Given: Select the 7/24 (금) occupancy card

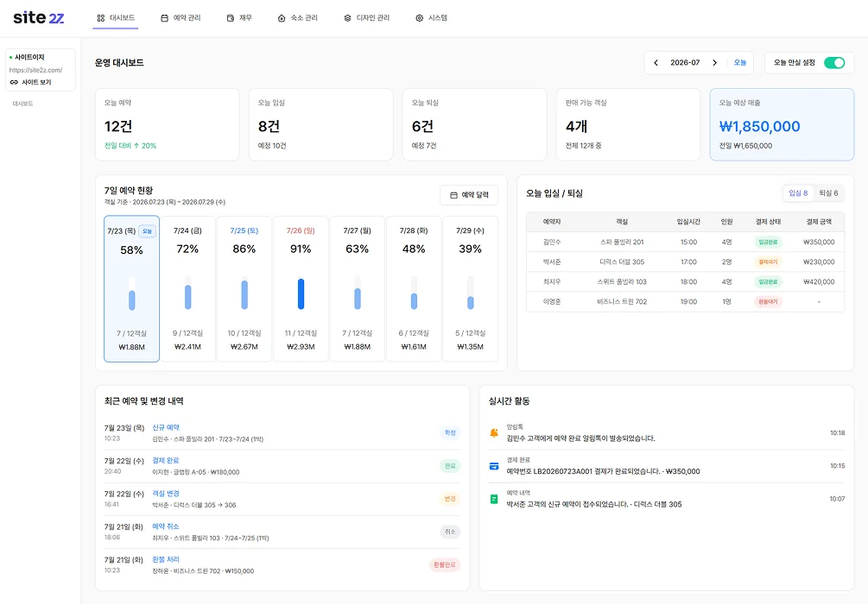Looking at the screenshot, I should click(187, 289).
